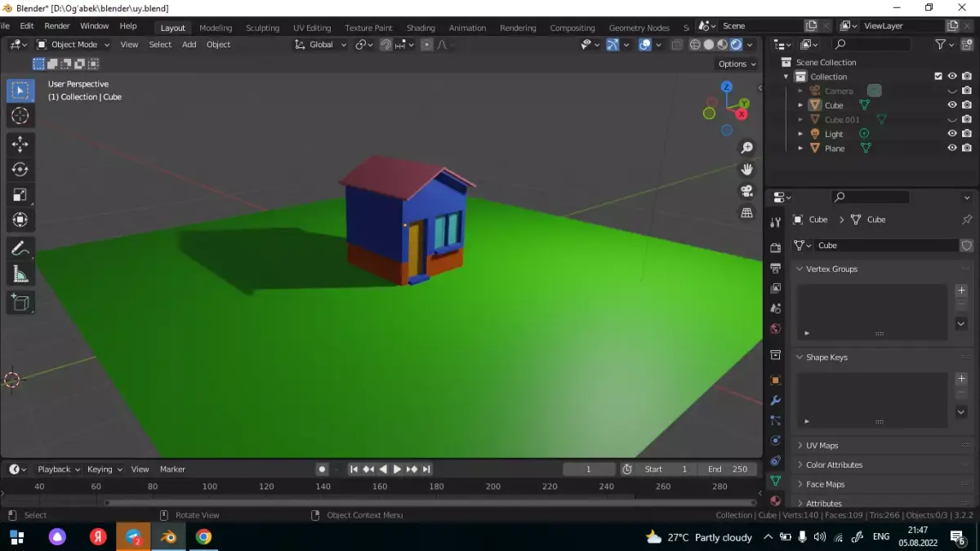Viewport: 980px width, 551px height.
Task: Toggle snapping magnet icon
Action: pos(385,45)
